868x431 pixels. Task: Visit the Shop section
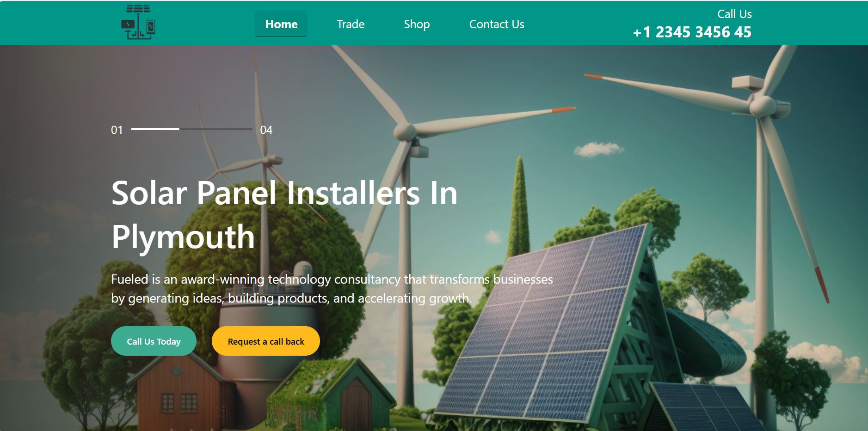point(416,24)
